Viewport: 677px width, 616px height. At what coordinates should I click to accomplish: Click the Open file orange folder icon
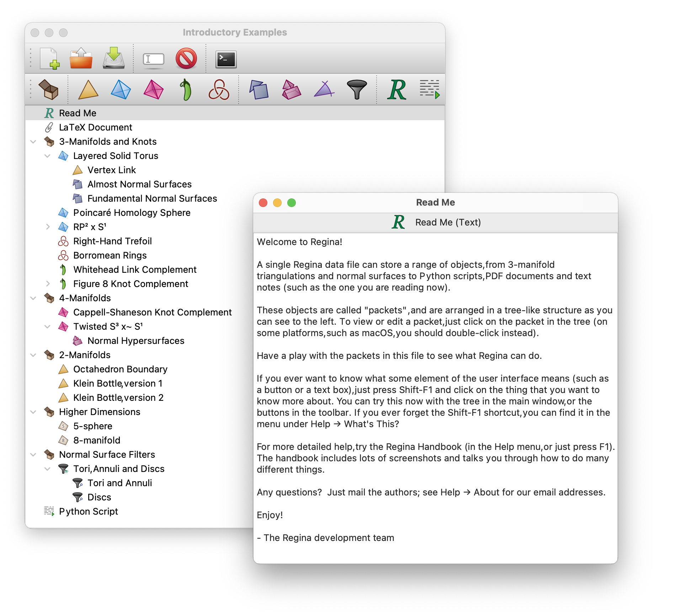click(x=81, y=59)
